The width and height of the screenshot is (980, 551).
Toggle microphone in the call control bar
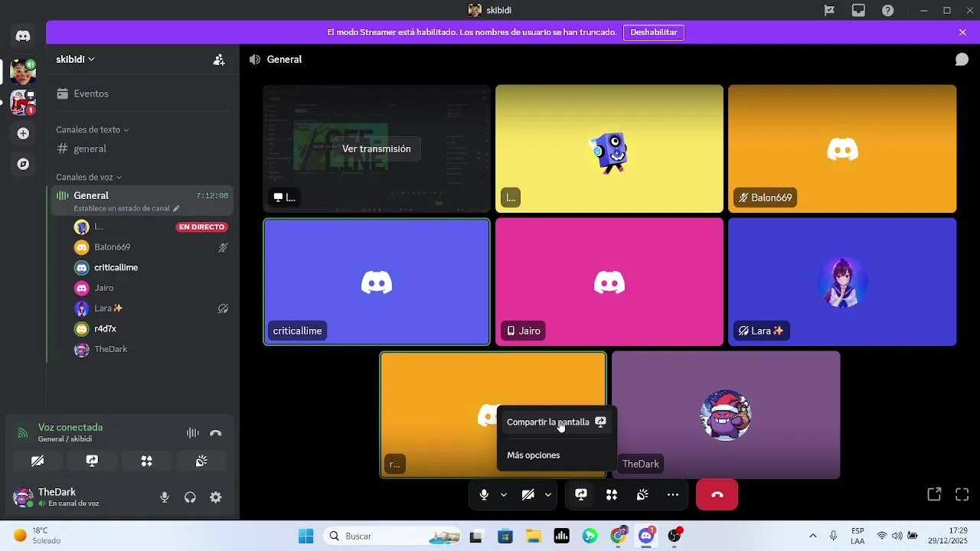click(484, 495)
